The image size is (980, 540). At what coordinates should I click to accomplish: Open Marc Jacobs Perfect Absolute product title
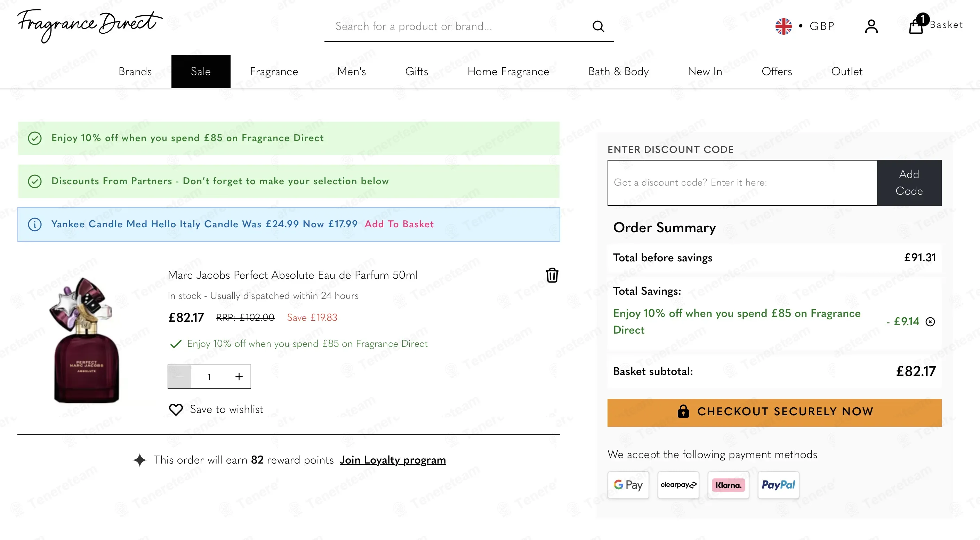[292, 275]
